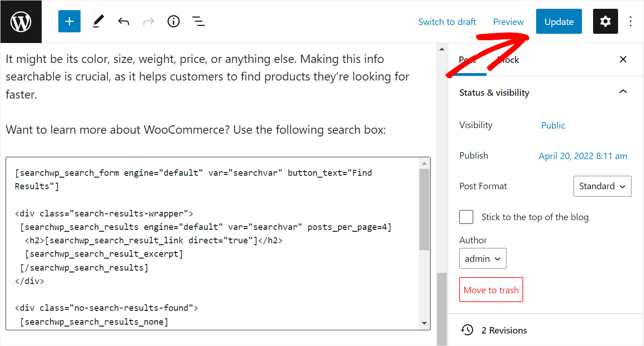Check Stick to the top of the blog
Screen dimensions: 644x346
(x=466, y=217)
